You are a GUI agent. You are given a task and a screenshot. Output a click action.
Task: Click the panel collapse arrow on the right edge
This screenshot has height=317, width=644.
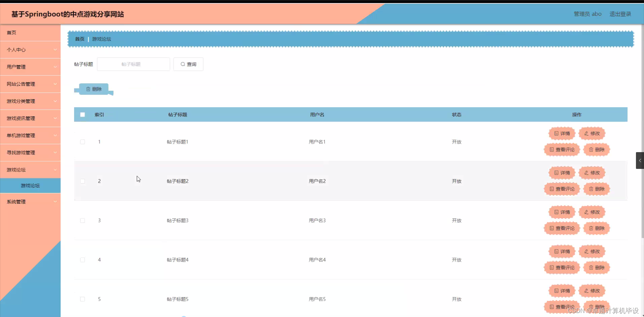[x=640, y=161]
